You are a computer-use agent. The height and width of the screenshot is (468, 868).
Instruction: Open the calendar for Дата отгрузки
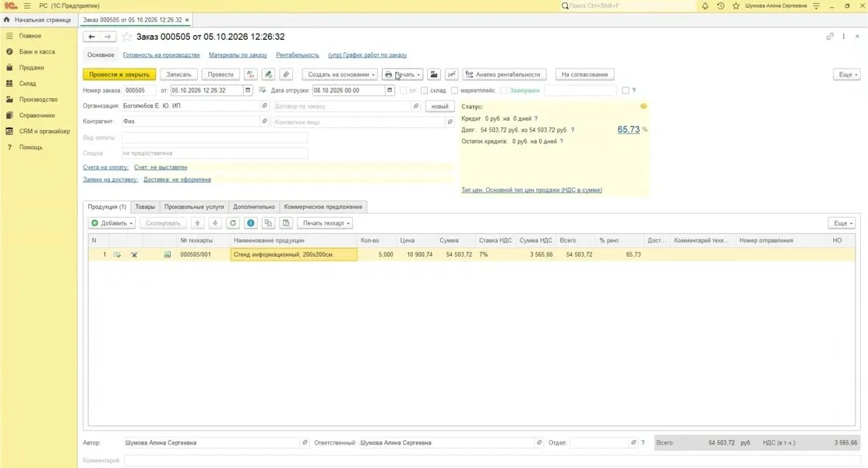tap(390, 90)
